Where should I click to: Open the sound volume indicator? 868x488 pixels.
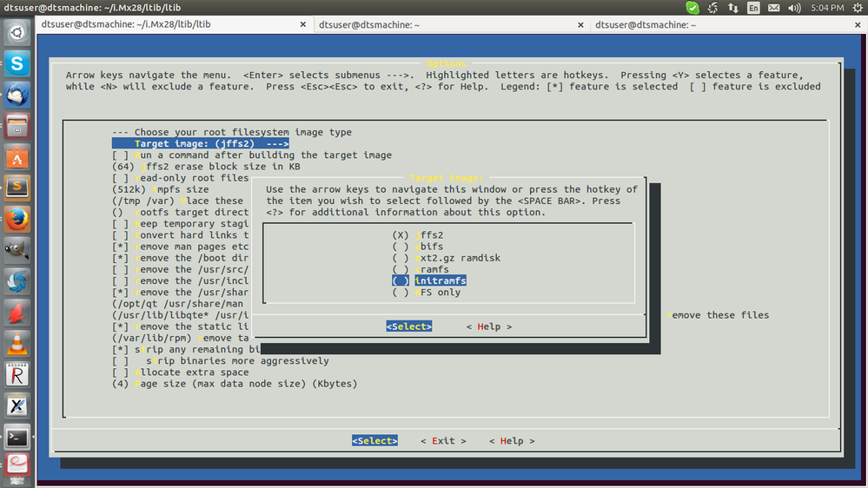coord(794,8)
